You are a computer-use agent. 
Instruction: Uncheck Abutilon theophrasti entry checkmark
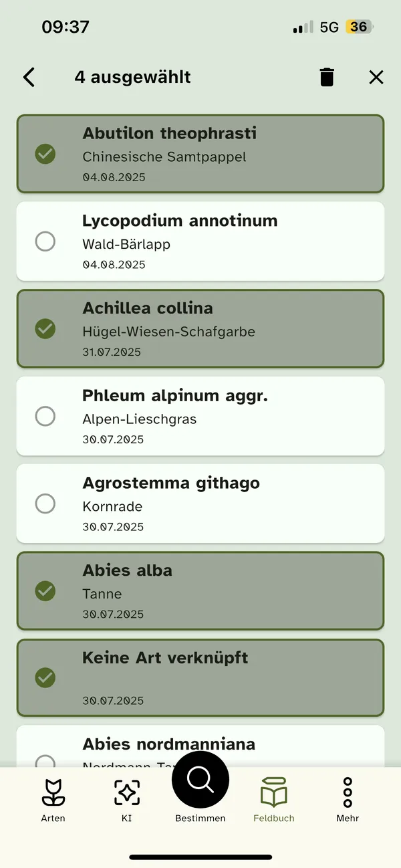(45, 154)
